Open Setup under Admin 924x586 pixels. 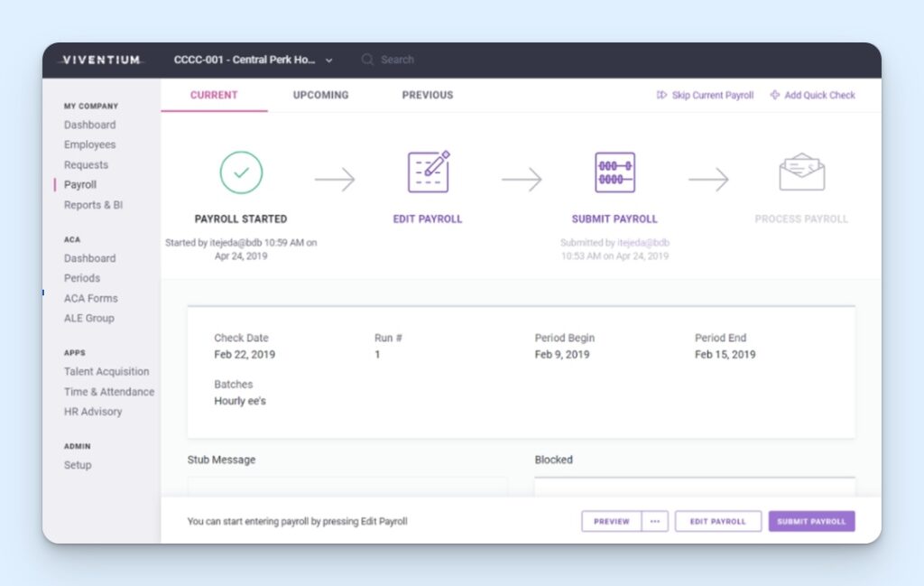[78, 464]
